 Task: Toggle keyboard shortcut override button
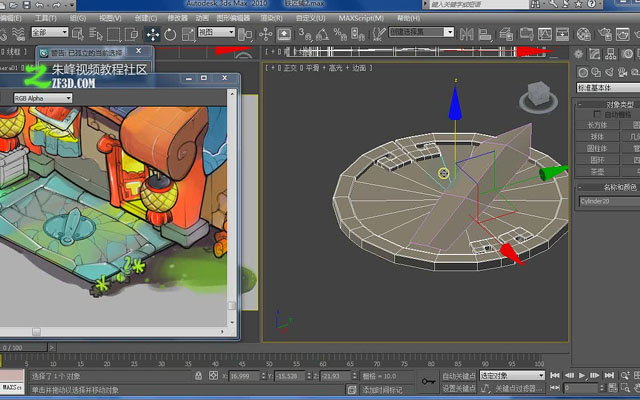284,34
